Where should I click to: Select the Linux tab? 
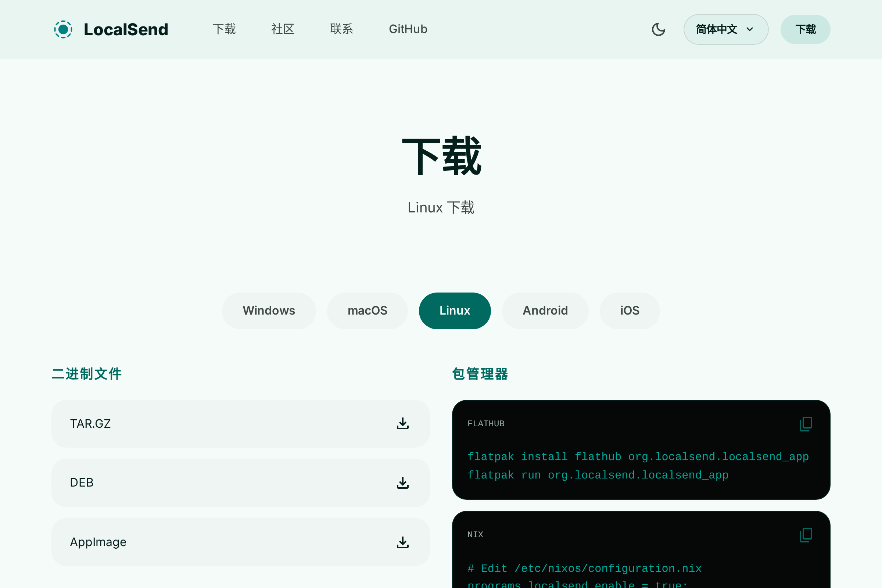pyautogui.click(x=455, y=311)
